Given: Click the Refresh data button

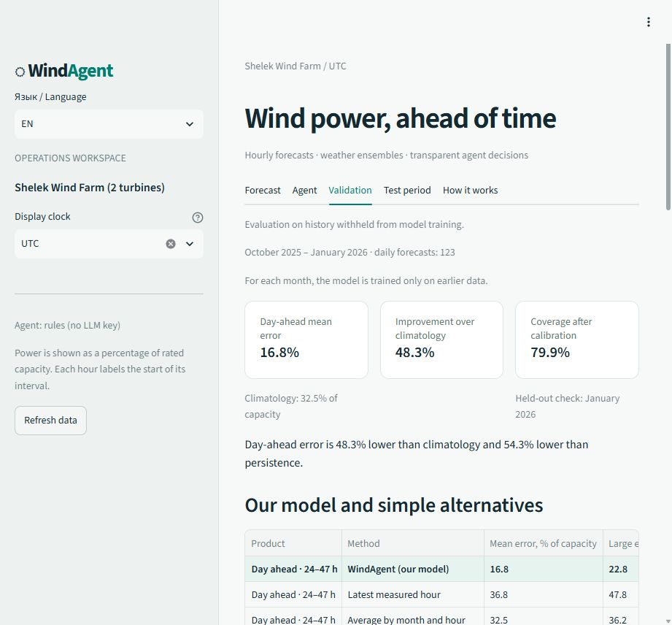Looking at the screenshot, I should (50, 421).
